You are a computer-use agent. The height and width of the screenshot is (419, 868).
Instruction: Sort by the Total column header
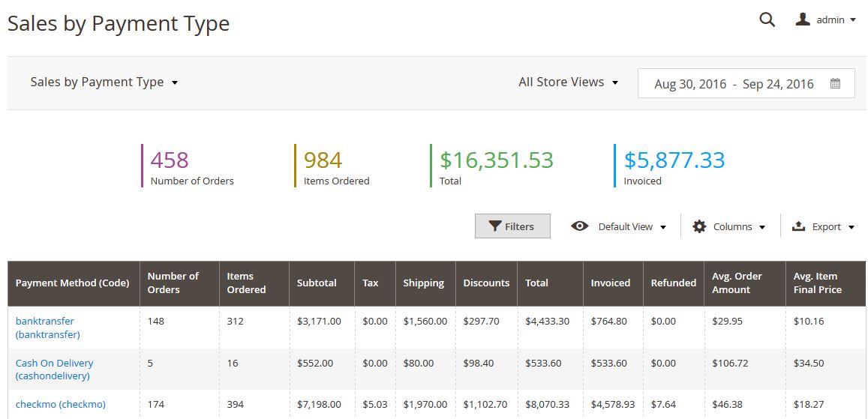[x=536, y=283]
